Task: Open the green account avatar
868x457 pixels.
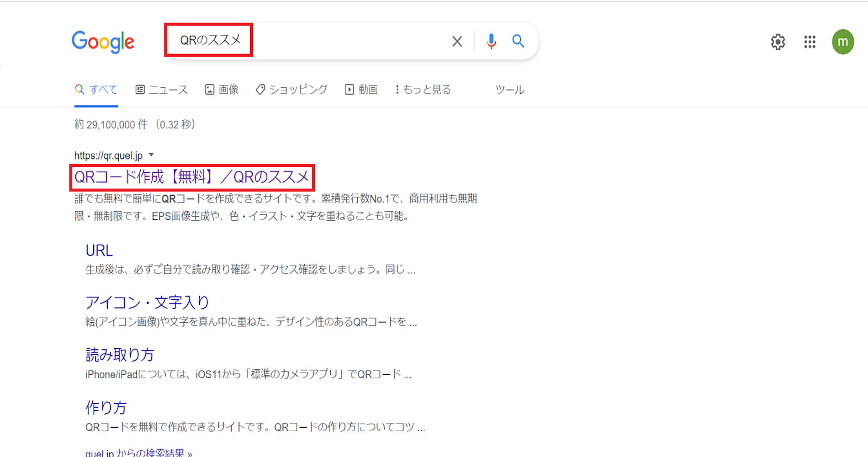Action: coord(842,42)
